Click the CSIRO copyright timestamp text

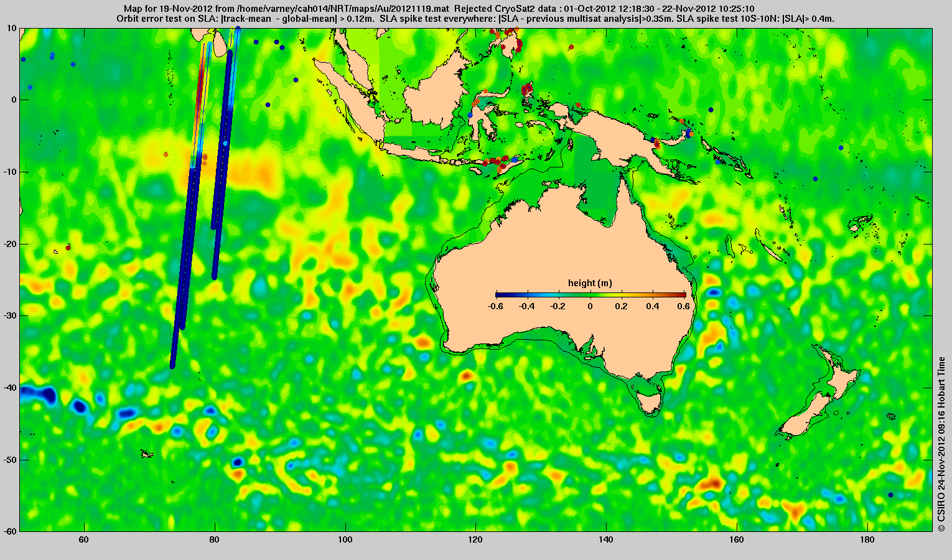[x=941, y=444]
